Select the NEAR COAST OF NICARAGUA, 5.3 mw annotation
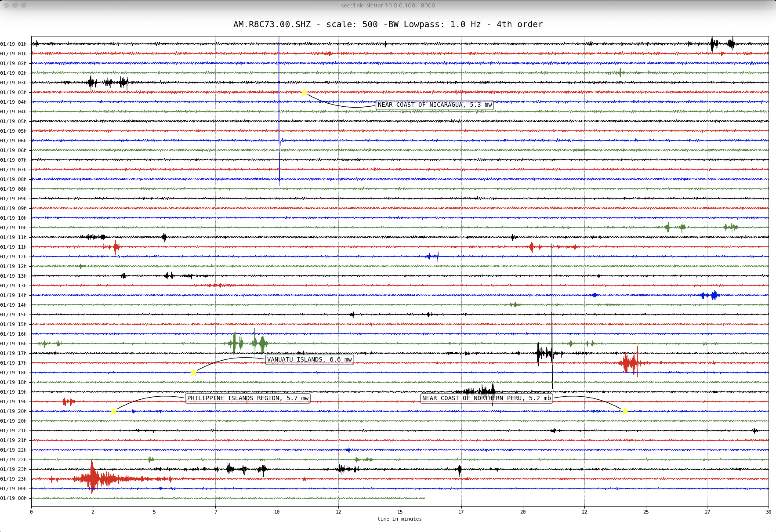 pos(435,105)
